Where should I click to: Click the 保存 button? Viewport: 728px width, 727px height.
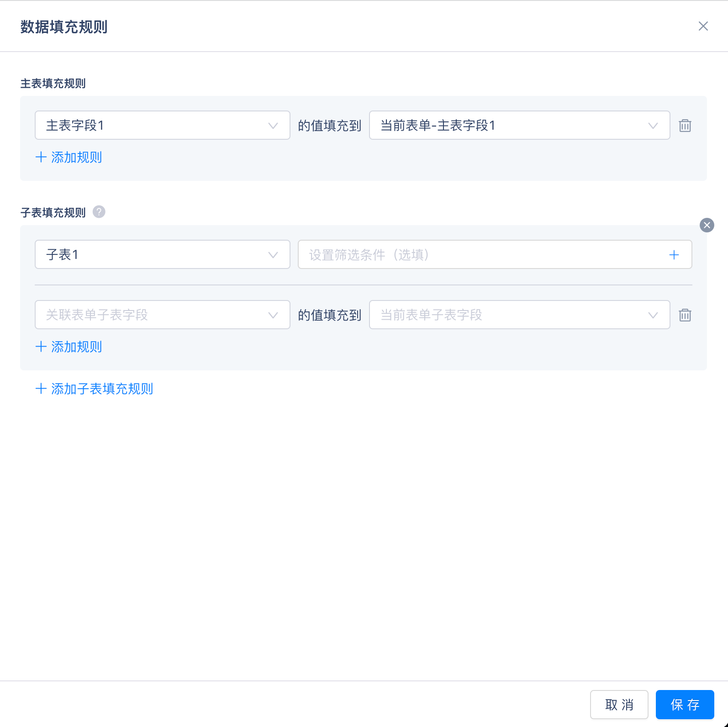[685, 705]
